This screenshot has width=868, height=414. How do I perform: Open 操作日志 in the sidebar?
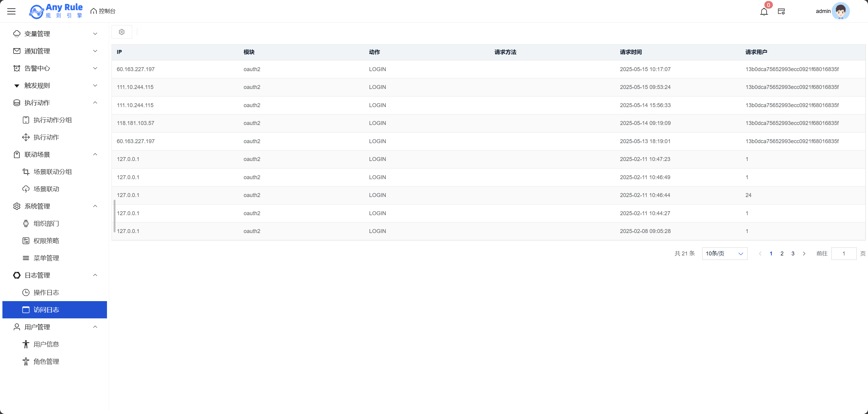pos(46,292)
